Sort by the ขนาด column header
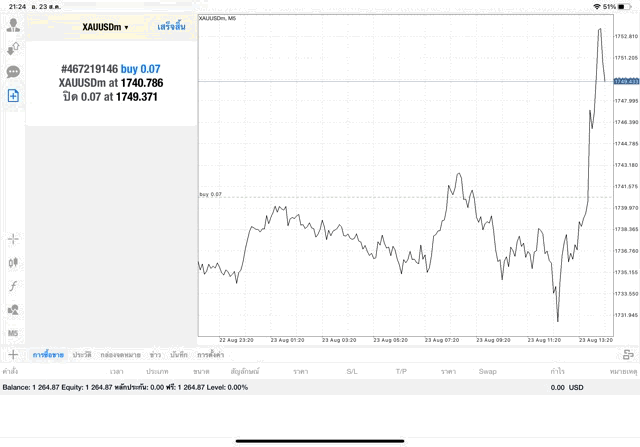Screen dimensions: 640x447 coord(201,371)
